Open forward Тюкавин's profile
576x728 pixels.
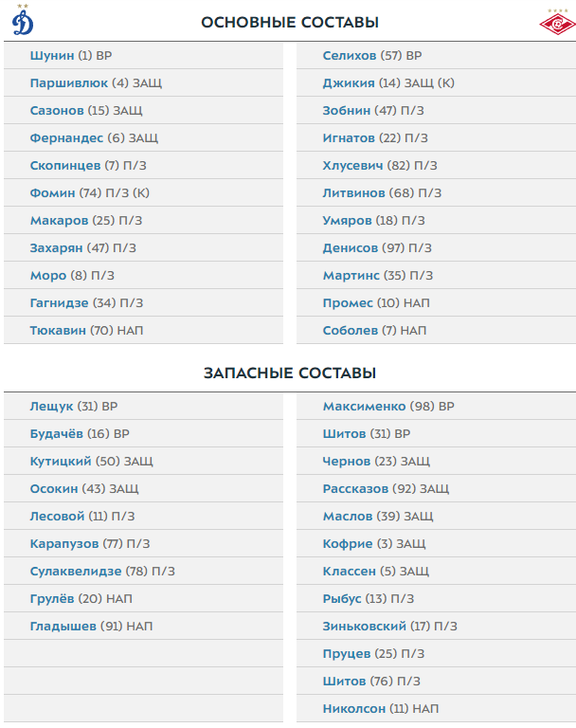[x=58, y=331]
